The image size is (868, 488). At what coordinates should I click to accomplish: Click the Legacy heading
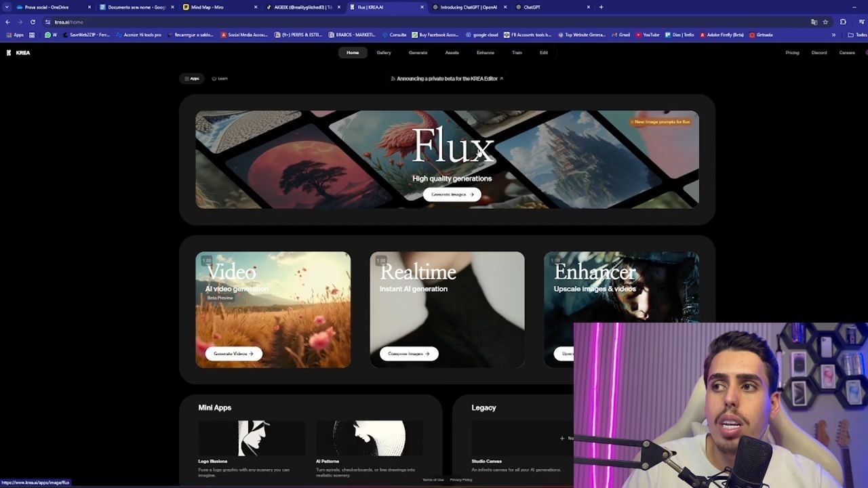484,408
